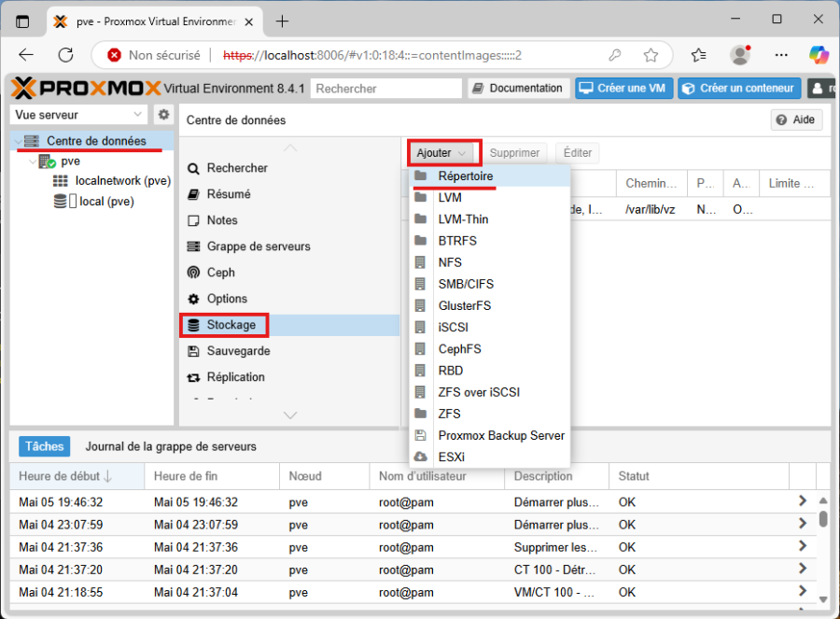Choose ZFS over iSCSI storage type
Viewport: 840px width, 619px height.
coord(490,392)
